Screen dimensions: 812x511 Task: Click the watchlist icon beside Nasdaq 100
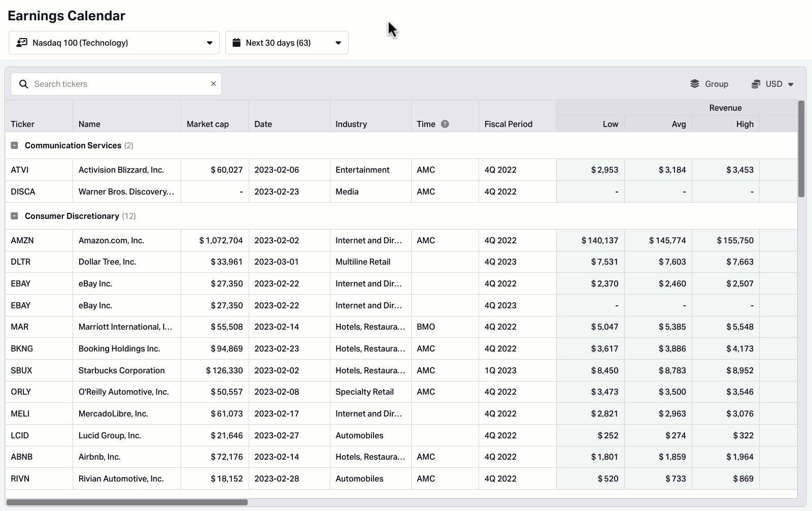[22, 43]
